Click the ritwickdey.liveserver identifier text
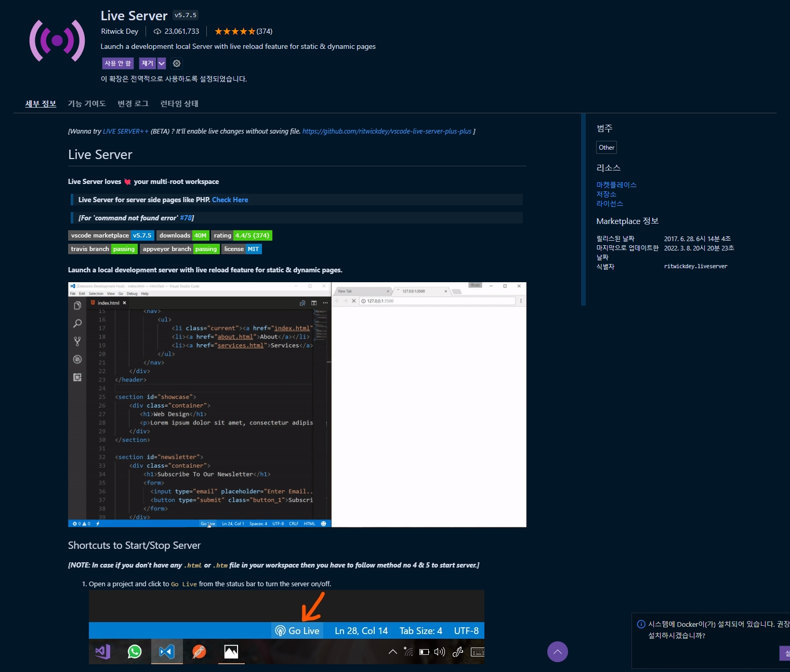790x672 pixels. [695, 267]
